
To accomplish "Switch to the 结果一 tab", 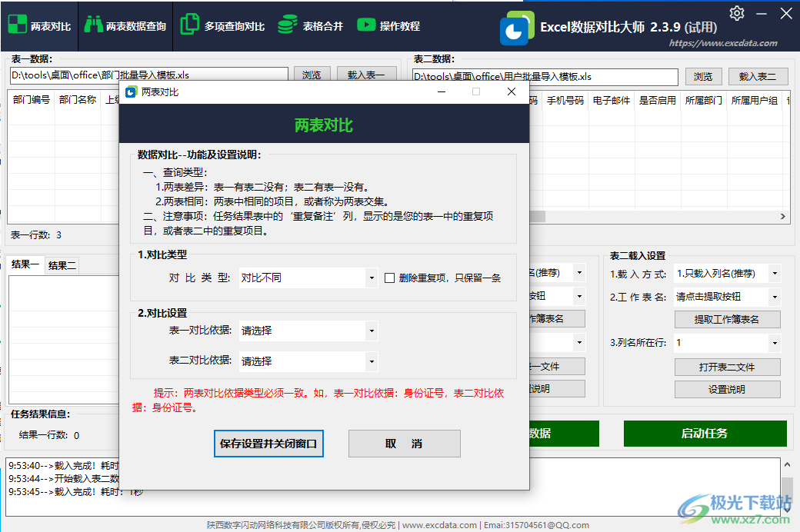I will click(25, 264).
